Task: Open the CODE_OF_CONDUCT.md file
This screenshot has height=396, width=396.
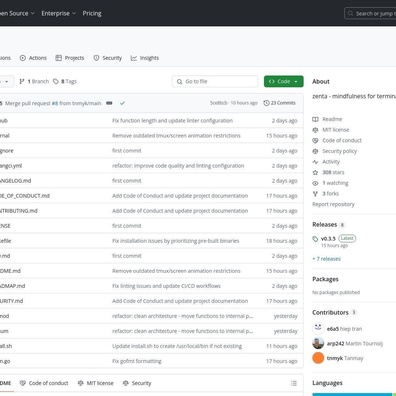Action: (25, 196)
